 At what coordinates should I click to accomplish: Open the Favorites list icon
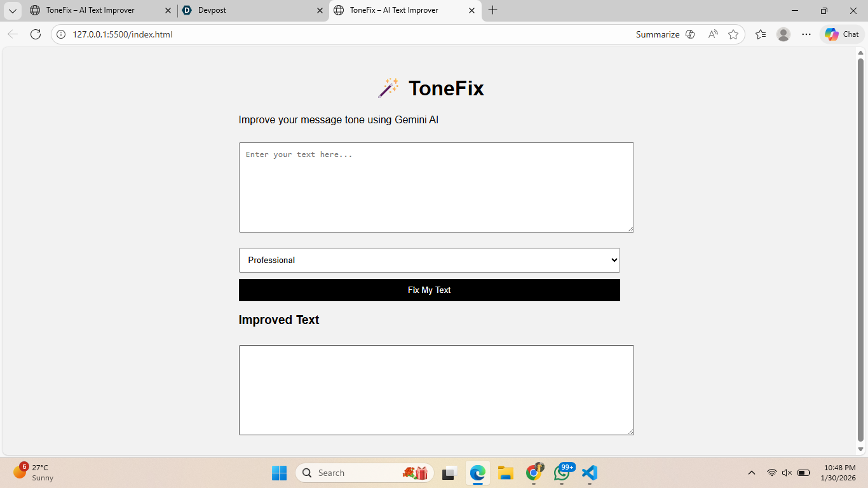[x=761, y=34]
